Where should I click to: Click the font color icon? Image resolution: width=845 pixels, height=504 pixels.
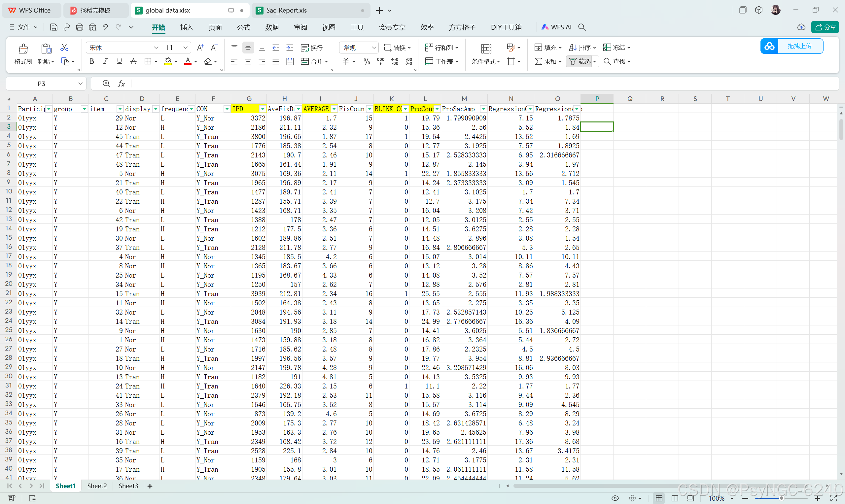pos(187,61)
